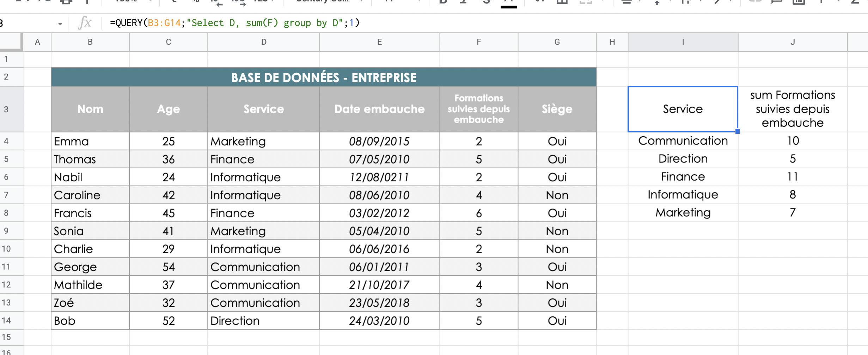Select the cell containing Zoé
868x355 pixels.
click(90, 303)
